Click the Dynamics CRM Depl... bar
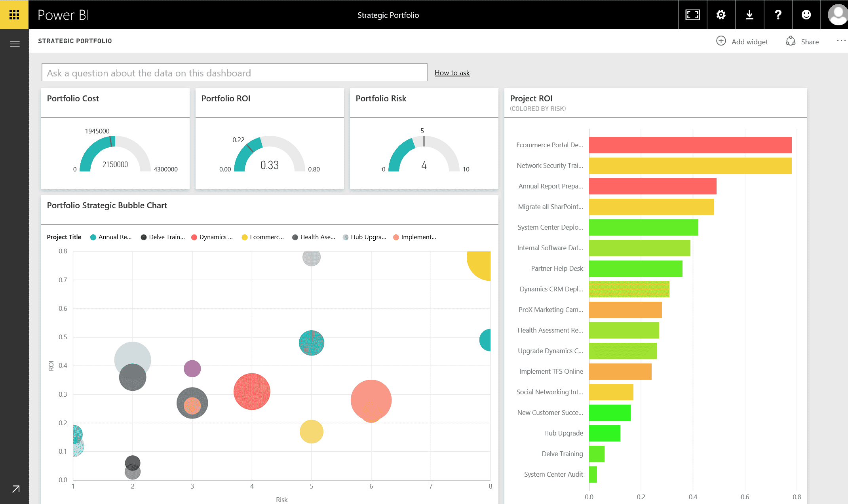Viewport: 848px width, 504px height. tap(629, 289)
